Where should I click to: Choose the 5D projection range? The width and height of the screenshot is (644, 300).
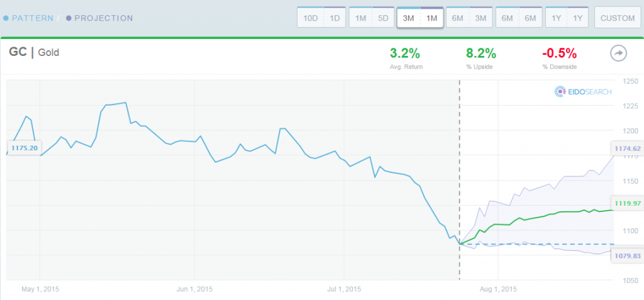pyautogui.click(x=383, y=18)
